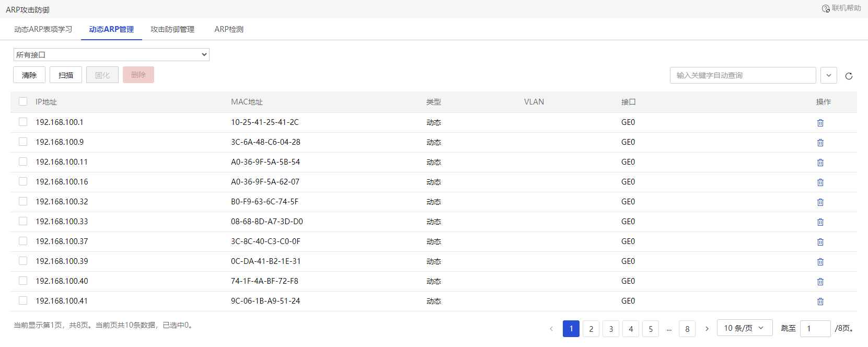Delete the ARP entry for 192.168.100.1

(820, 123)
